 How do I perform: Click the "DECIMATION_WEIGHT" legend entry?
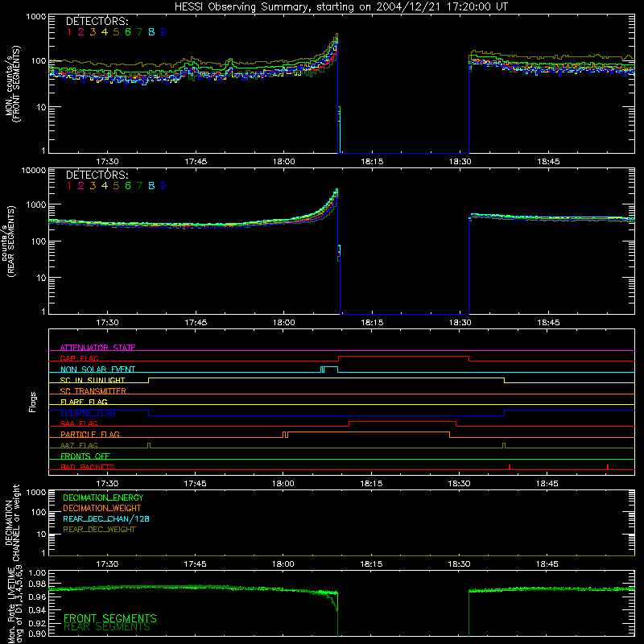click(102, 509)
